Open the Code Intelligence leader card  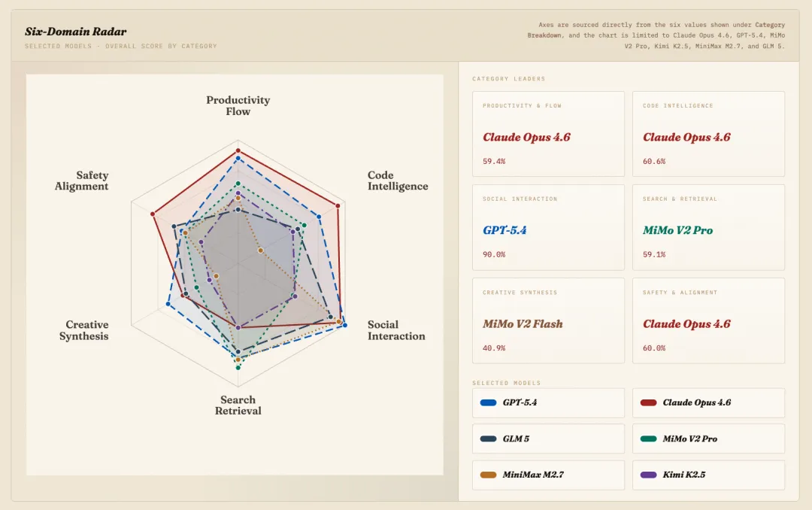pyautogui.click(x=708, y=134)
